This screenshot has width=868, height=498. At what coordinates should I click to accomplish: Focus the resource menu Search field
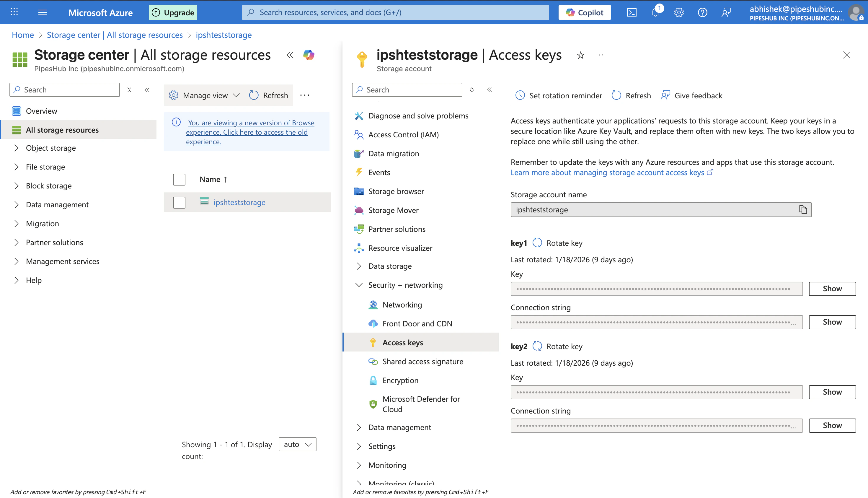(x=407, y=89)
